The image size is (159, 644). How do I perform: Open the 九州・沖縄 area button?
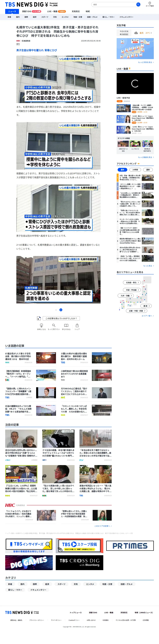click(126, 295)
